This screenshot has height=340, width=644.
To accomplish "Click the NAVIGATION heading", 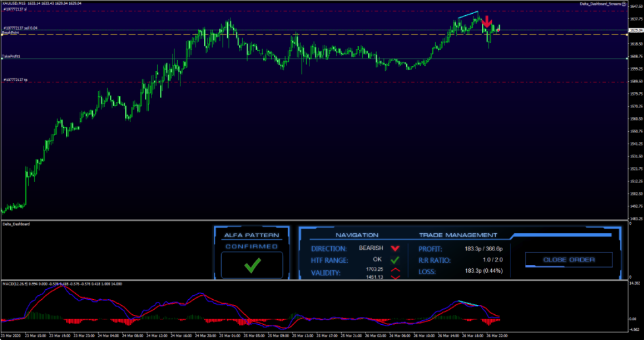I will pyautogui.click(x=357, y=235).
